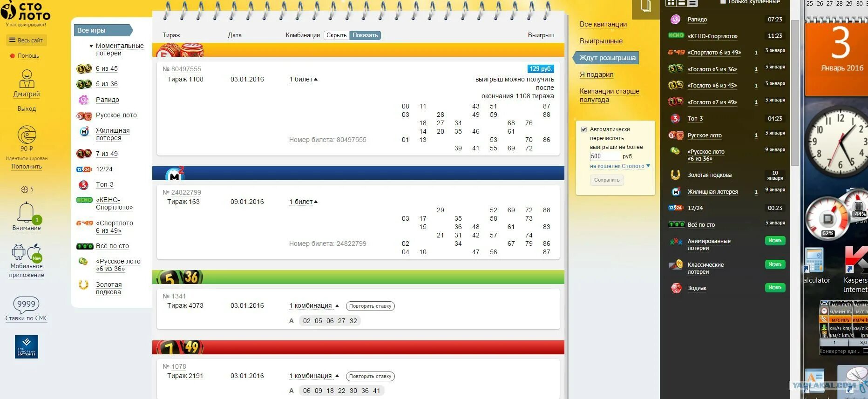Collapse 1 билет of Тираж 163
The image size is (868, 399).
pyautogui.click(x=303, y=202)
